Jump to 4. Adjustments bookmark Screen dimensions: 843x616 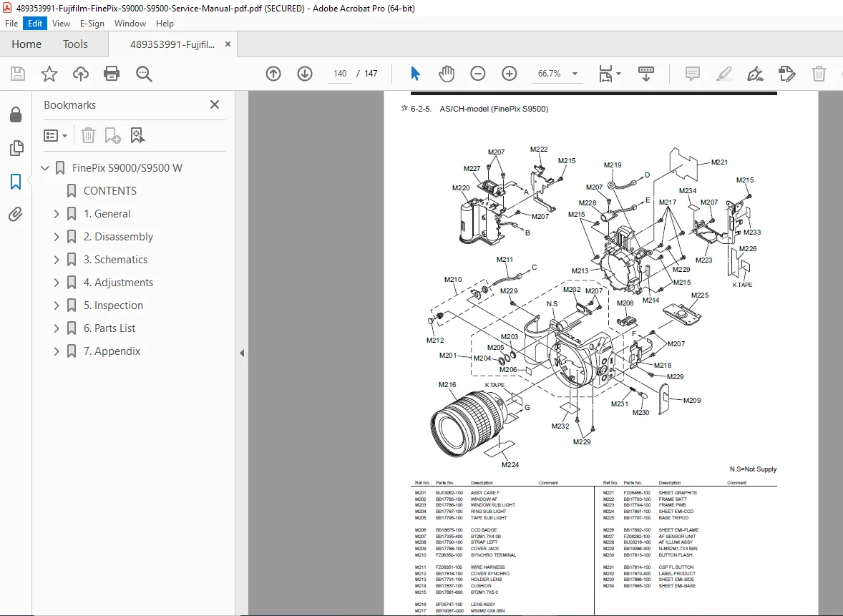(x=118, y=282)
